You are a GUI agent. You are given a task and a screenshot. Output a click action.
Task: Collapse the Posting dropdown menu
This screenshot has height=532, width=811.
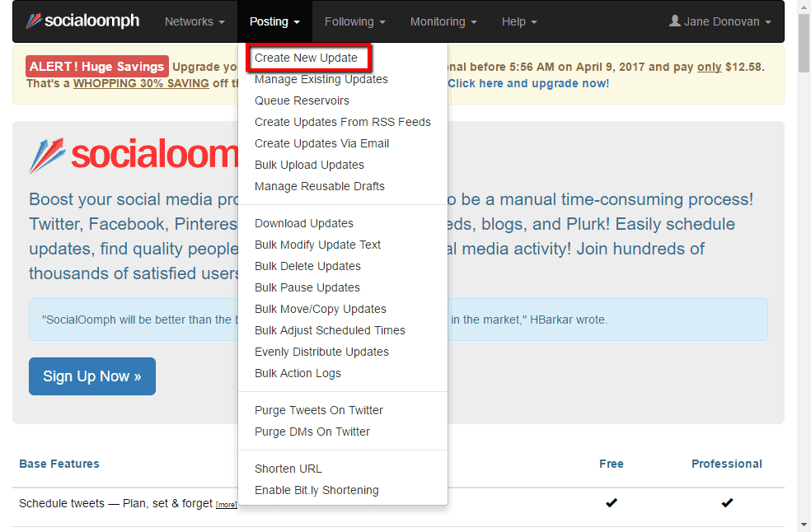(x=274, y=21)
